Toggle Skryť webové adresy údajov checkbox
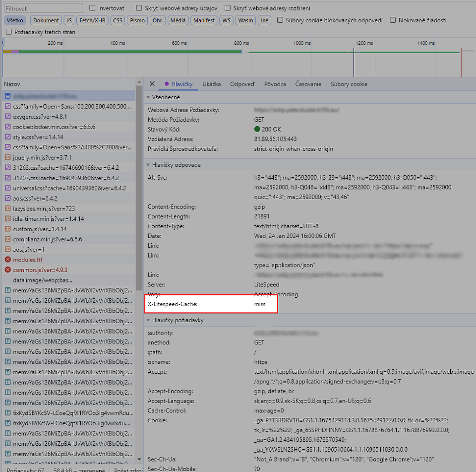Image resolution: width=476 pixels, height=472 pixels. (x=139, y=8)
